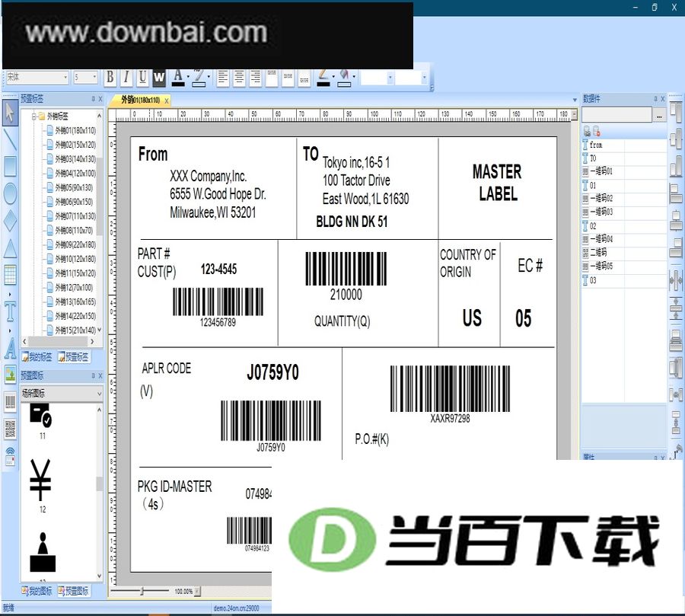Select the 一维码01 data item
685x616 pixels.
pyautogui.click(x=624, y=171)
